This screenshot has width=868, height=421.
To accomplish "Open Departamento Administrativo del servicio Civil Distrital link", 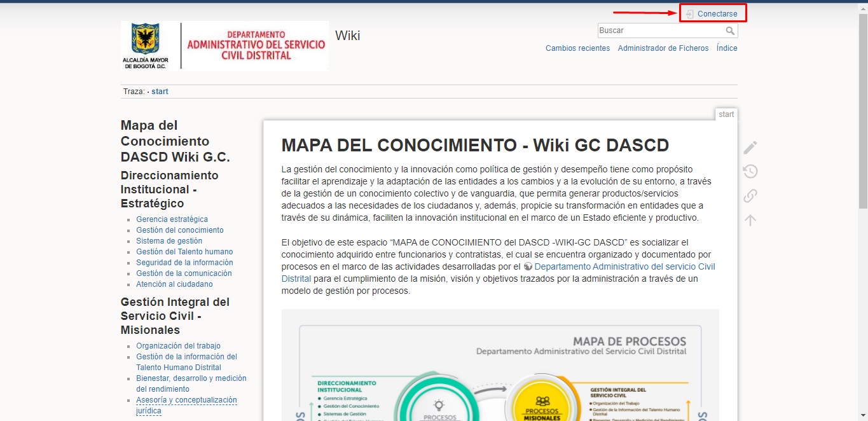I will (499, 273).
